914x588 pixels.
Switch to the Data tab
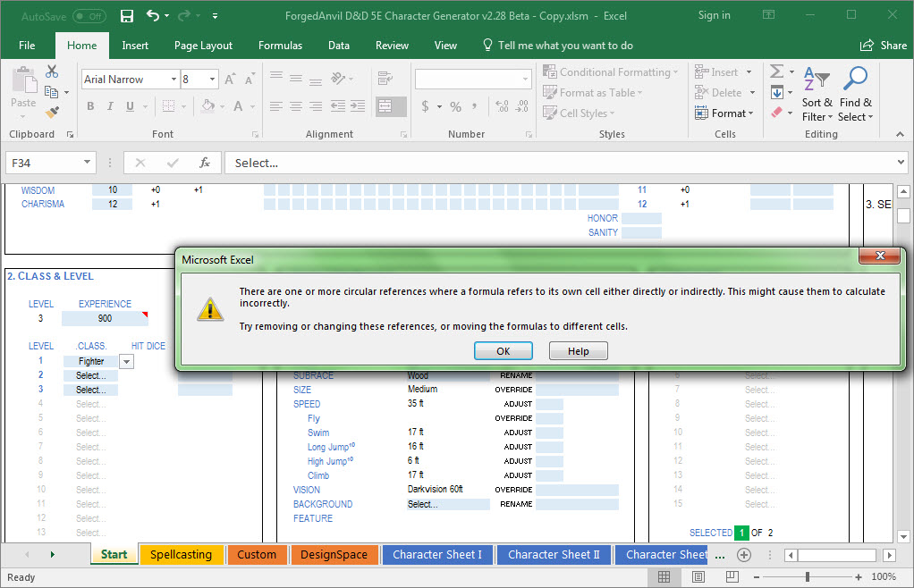339,46
